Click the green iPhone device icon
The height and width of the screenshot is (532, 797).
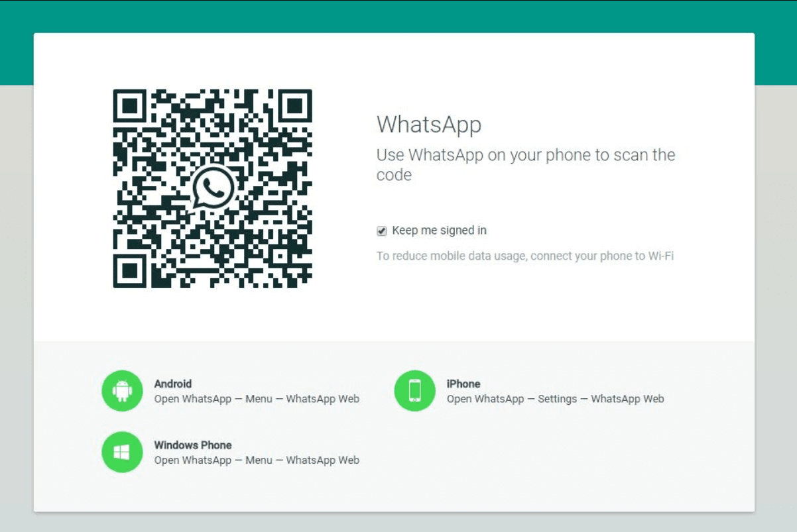click(414, 391)
